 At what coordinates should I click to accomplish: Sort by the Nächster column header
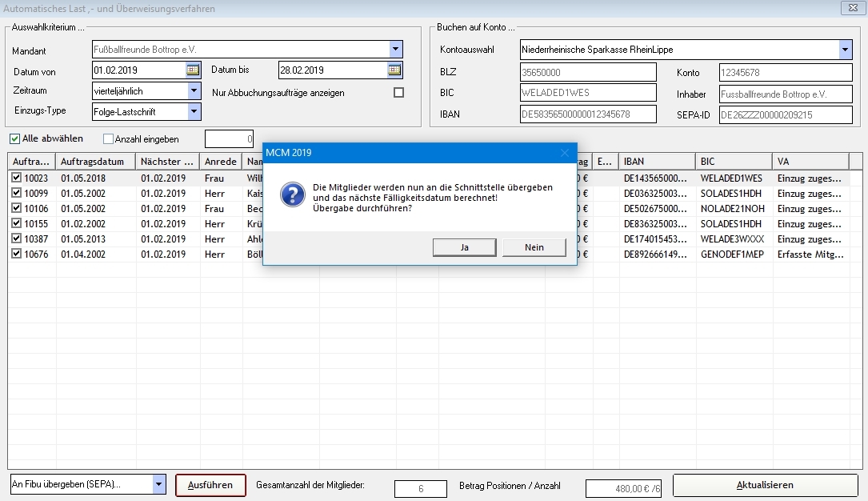[168, 162]
